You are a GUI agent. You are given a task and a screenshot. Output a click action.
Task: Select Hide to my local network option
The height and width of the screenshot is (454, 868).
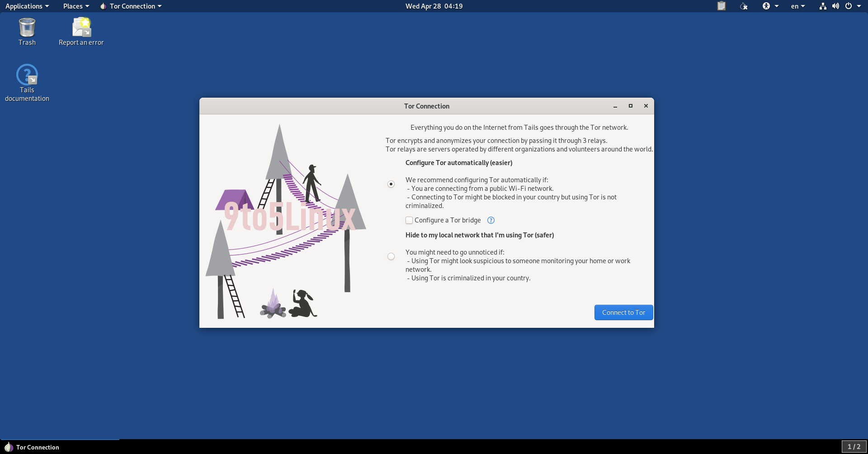coord(391,256)
